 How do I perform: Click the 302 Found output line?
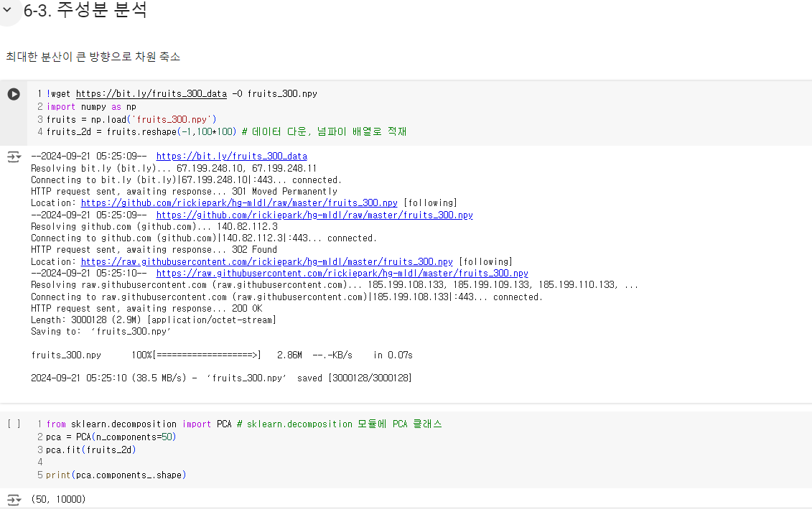click(154, 250)
